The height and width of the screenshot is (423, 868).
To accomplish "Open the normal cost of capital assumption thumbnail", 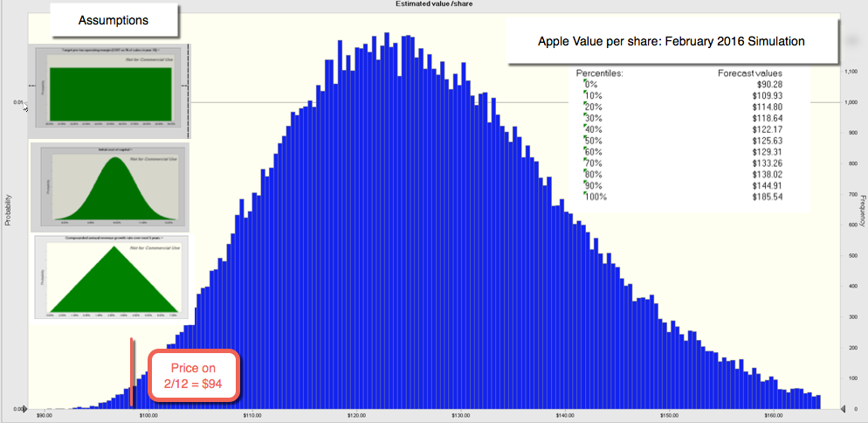I will pyautogui.click(x=110, y=187).
